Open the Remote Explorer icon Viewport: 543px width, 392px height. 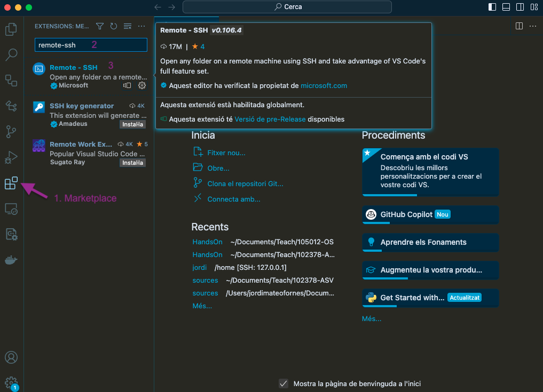[11, 209]
